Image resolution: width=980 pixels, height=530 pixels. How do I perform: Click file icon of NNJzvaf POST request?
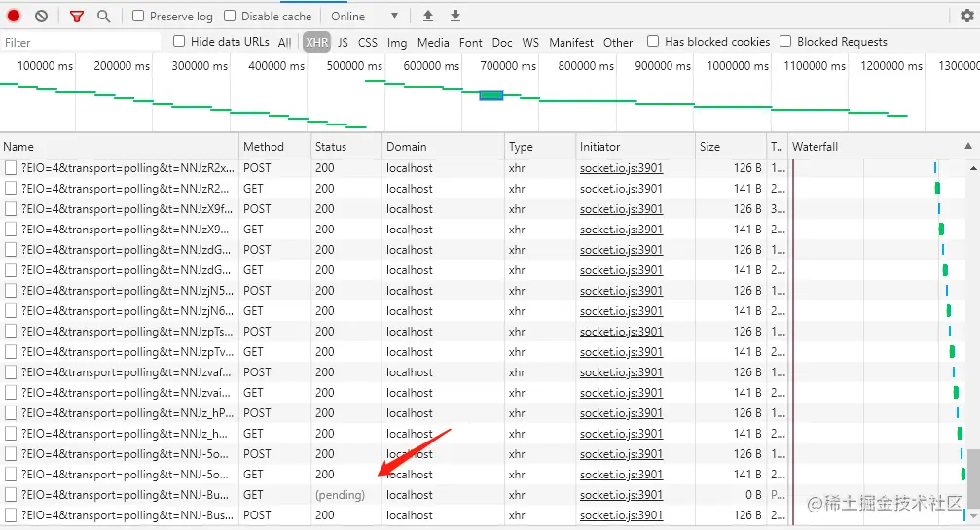[x=11, y=372]
